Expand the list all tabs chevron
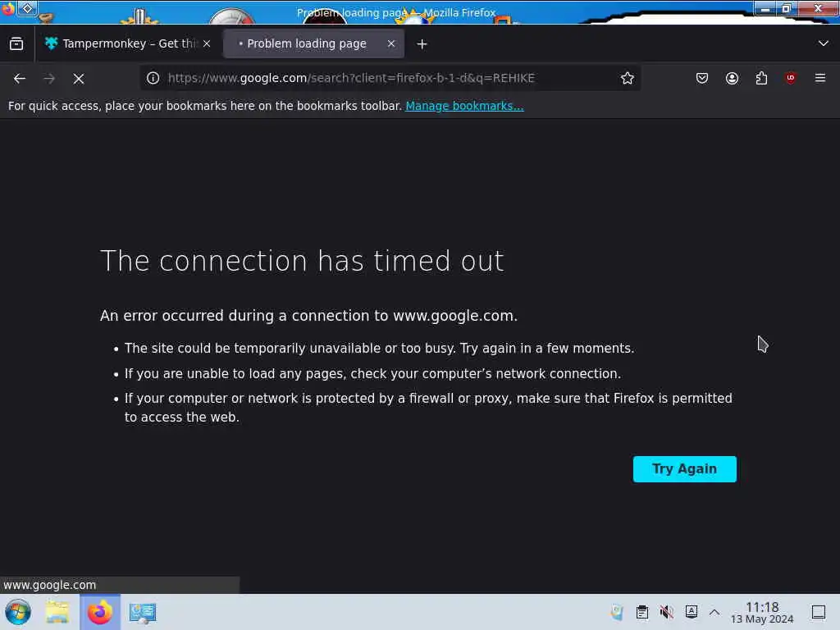This screenshot has width=840, height=630. pos(824,43)
